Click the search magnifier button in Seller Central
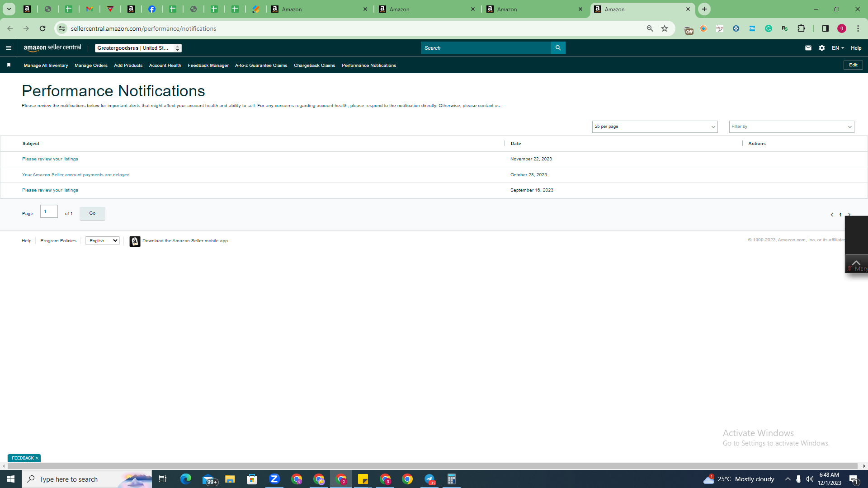This screenshot has height=488, width=868. pos(558,48)
